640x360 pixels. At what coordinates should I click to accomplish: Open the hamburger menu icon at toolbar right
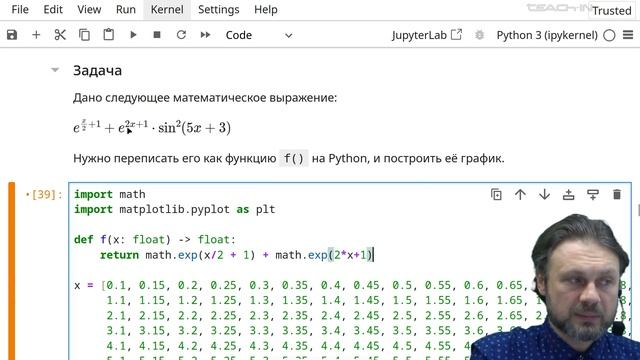click(x=628, y=35)
